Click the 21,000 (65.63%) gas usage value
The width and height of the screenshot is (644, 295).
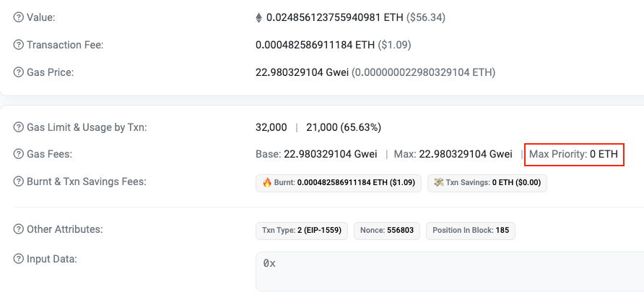point(344,127)
